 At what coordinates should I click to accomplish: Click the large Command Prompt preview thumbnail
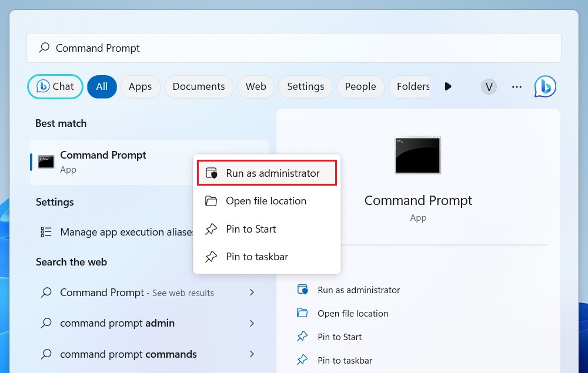[417, 155]
